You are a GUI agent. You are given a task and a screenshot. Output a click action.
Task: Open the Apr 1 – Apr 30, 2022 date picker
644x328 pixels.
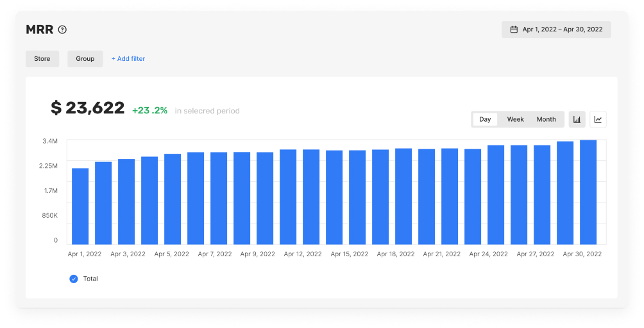pyautogui.click(x=556, y=29)
